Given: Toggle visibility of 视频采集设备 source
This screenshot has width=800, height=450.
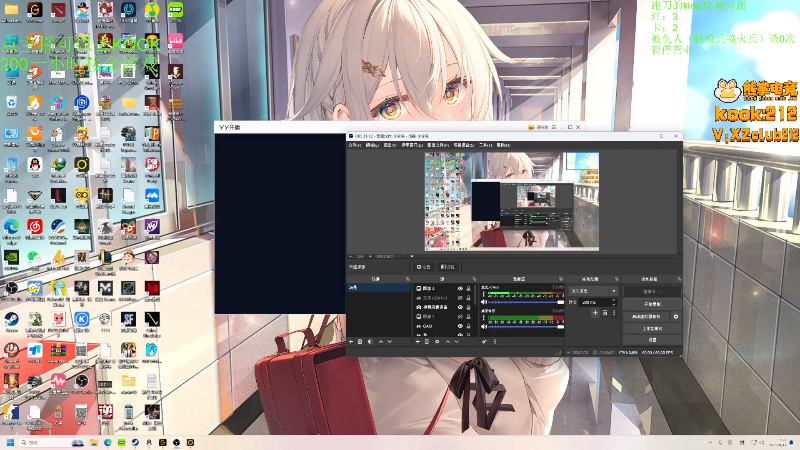Looking at the screenshot, I should [x=460, y=307].
